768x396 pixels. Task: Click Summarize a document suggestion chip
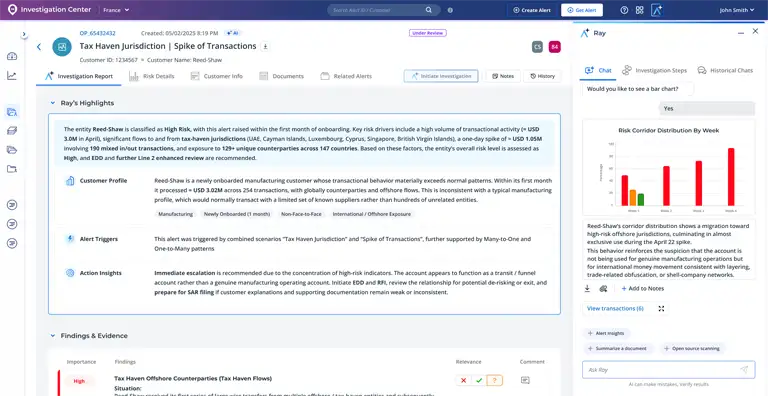pos(618,348)
